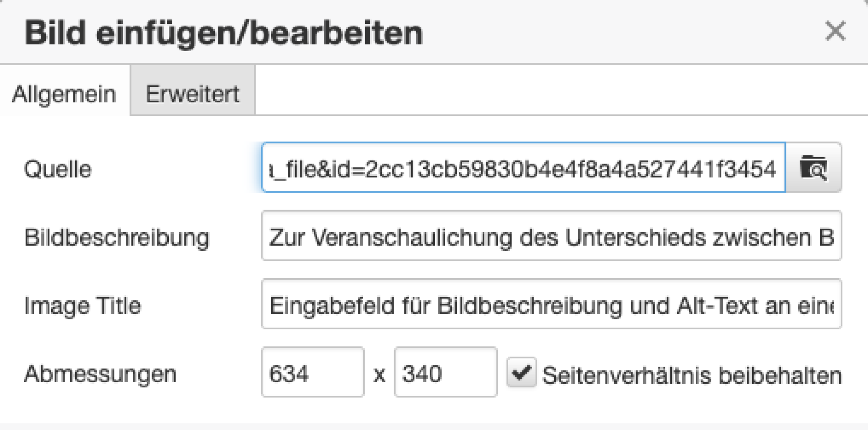This screenshot has width=868, height=430.
Task: Click the Image Title input field
Action: [521, 305]
